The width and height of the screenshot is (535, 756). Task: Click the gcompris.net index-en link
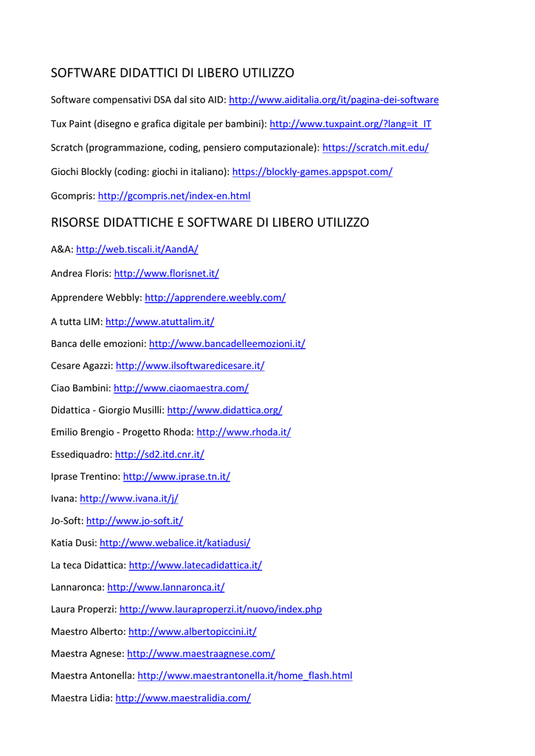pos(174,196)
